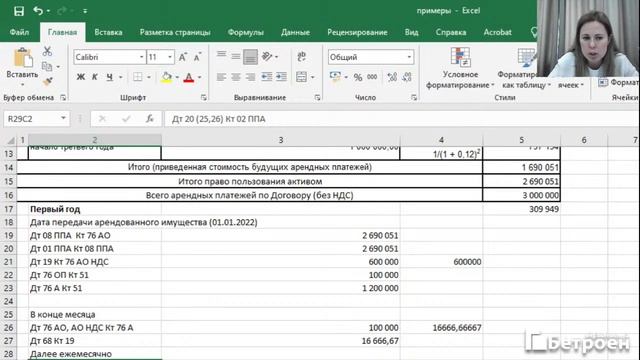Open the Вид tab
Image resolution: width=640 pixels, height=360 pixels.
(x=411, y=32)
